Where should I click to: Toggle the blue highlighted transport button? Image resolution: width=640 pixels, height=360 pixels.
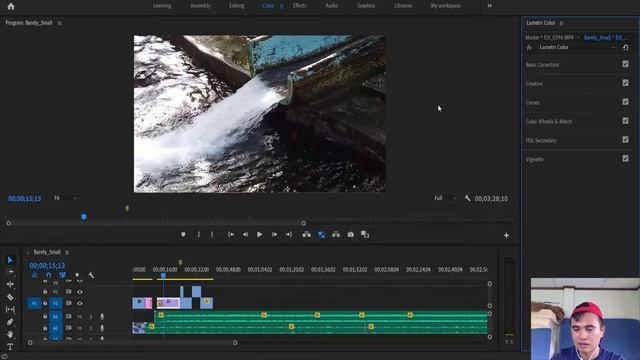click(x=322, y=234)
